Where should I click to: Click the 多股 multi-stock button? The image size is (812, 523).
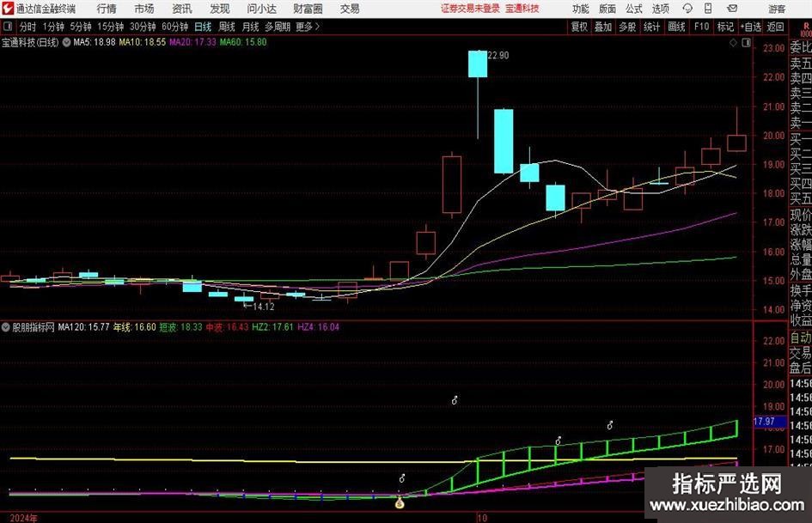pyautogui.click(x=627, y=27)
